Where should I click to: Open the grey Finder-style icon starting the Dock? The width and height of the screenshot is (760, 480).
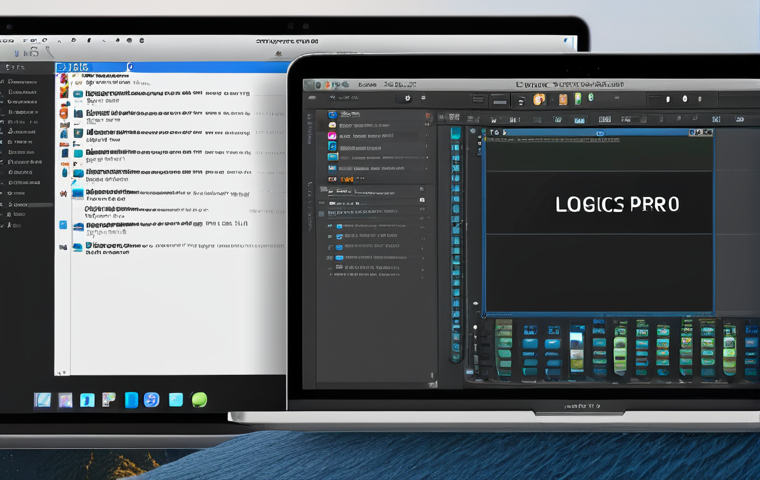click(x=43, y=400)
